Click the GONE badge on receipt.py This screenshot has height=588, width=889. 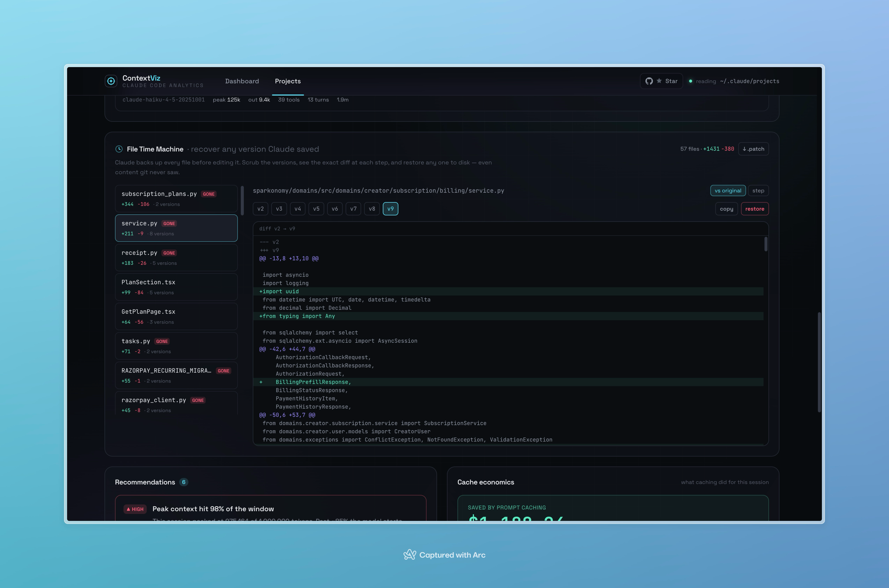(x=169, y=253)
